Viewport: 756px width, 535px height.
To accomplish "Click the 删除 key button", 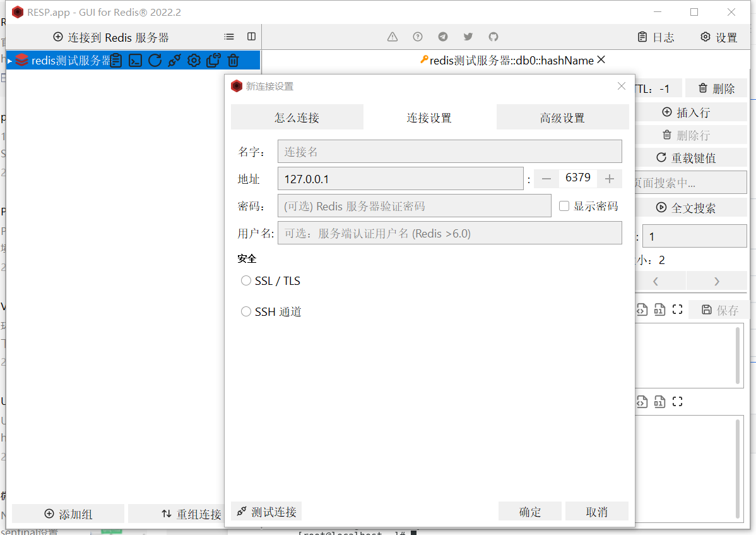I will coord(716,88).
